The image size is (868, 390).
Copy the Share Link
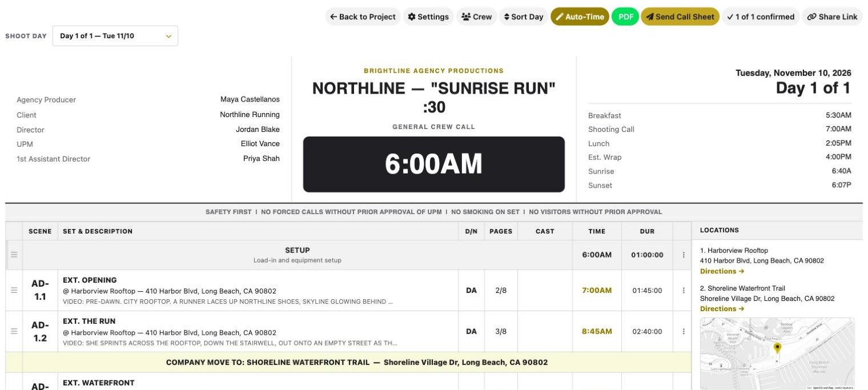click(x=832, y=17)
